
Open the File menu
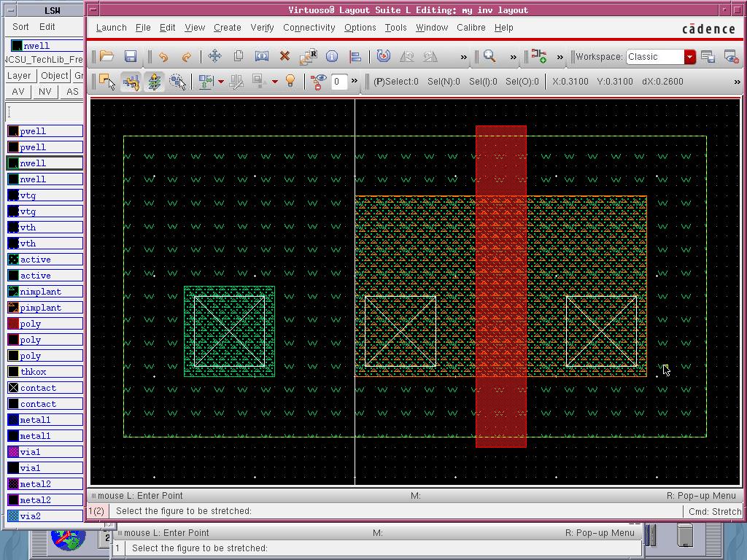point(143,28)
